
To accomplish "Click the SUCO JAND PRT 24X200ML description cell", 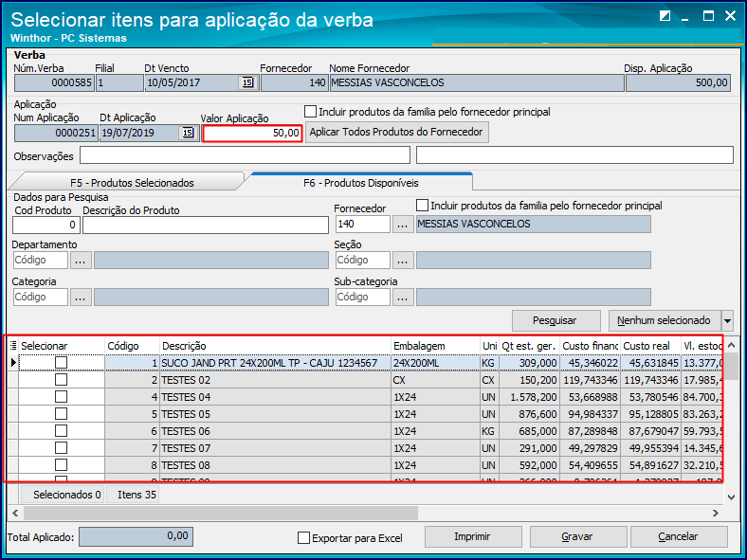I will click(x=275, y=363).
